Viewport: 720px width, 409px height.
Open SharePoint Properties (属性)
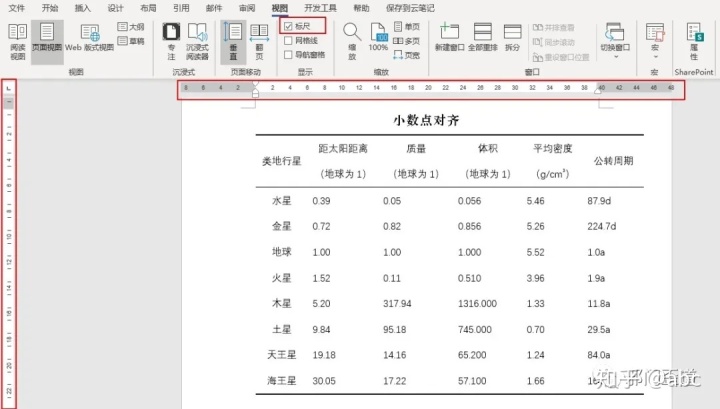point(694,42)
